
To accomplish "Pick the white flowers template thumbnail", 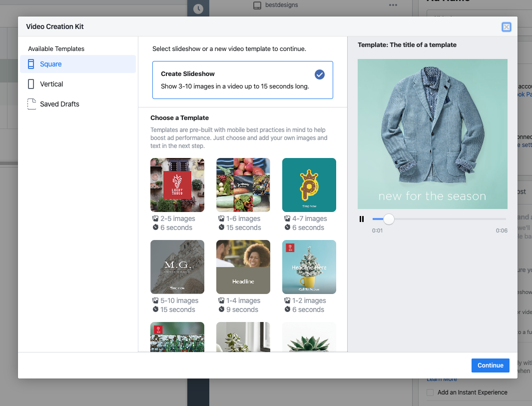I will pos(177,337).
